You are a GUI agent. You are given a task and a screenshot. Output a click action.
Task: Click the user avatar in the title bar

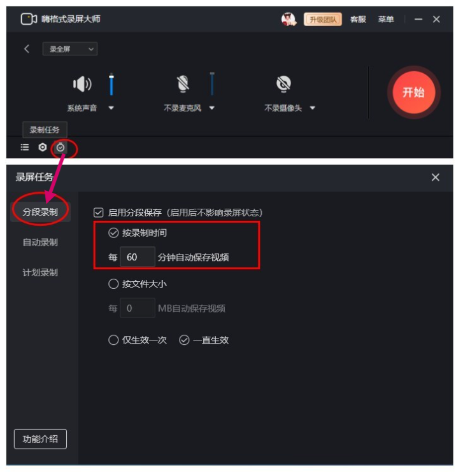pyautogui.click(x=288, y=20)
